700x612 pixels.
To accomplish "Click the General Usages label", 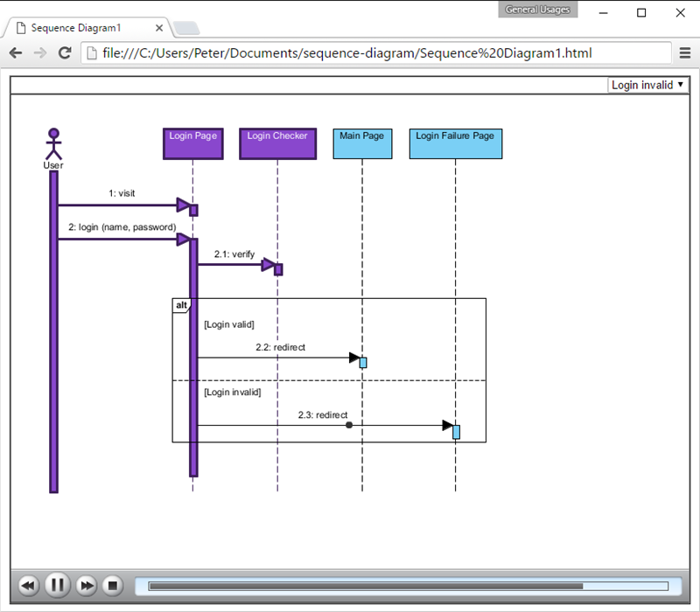I will point(537,10).
